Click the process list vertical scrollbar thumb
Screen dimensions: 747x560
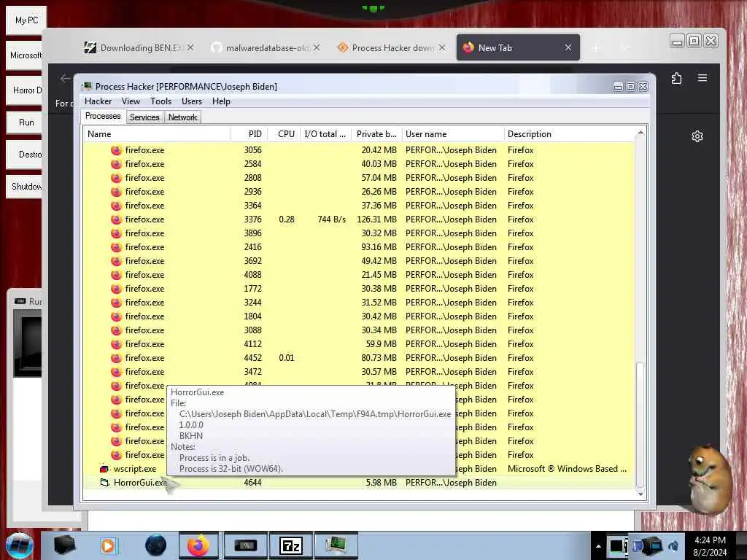coord(640,425)
